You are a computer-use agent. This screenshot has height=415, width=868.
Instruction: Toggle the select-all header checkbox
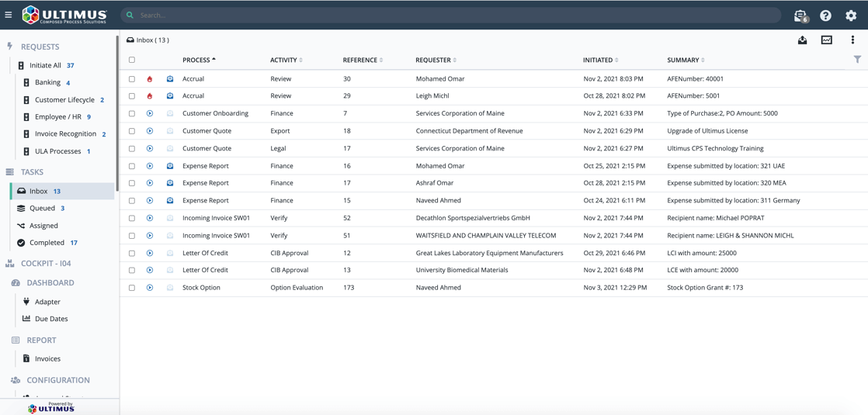132,60
